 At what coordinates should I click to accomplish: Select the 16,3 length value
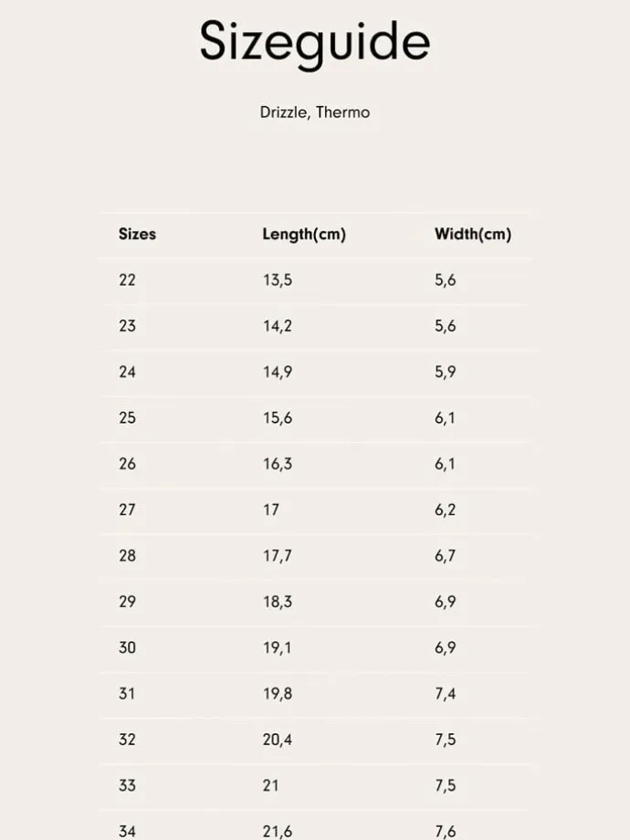[277, 464]
